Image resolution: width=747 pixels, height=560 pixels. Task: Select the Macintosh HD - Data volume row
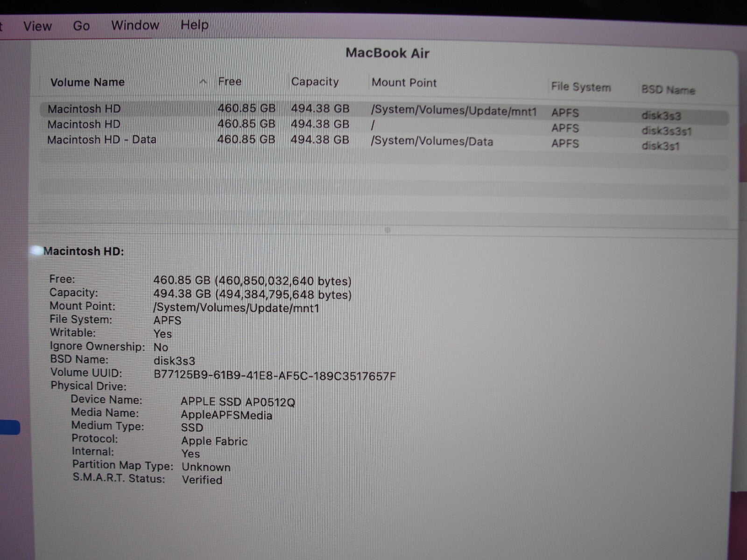[102, 140]
